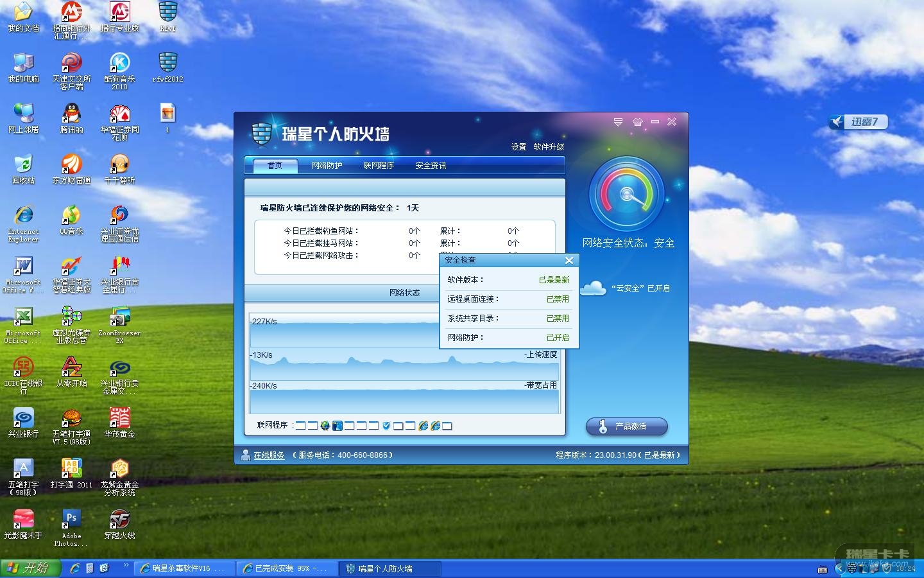This screenshot has height=578, width=924.
Task: Switch to the 联网程序 tab
Action: coord(379,166)
